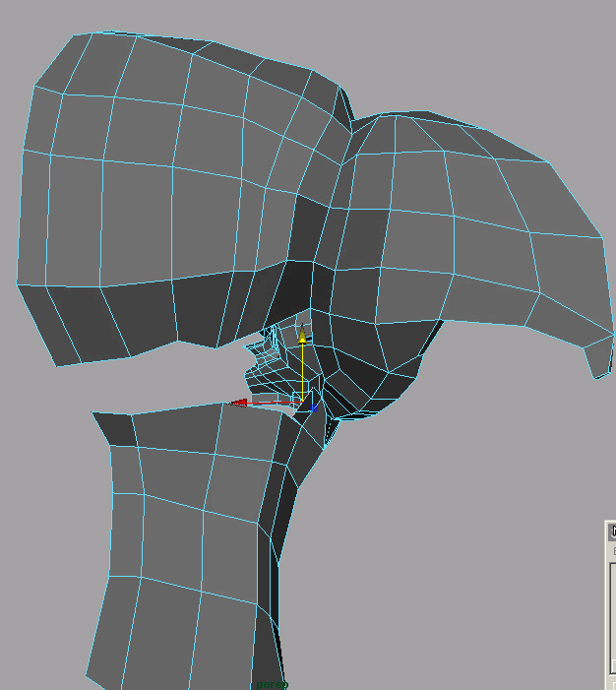Image resolution: width=616 pixels, height=690 pixels.
Task: Grab the yellow Y-axis manipulator arrow
Action: pyautogui.click(x=303, y=338)
